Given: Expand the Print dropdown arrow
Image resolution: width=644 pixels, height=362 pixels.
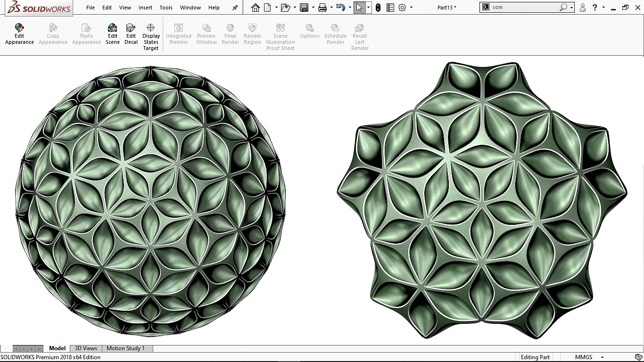Looking at the screenshot, I should [331, 8].
